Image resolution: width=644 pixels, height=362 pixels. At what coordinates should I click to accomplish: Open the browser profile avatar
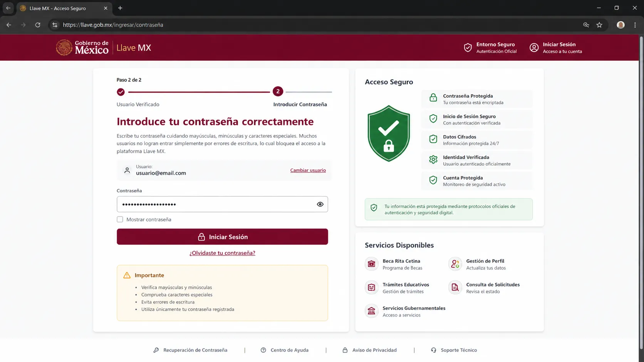point(621,25)
